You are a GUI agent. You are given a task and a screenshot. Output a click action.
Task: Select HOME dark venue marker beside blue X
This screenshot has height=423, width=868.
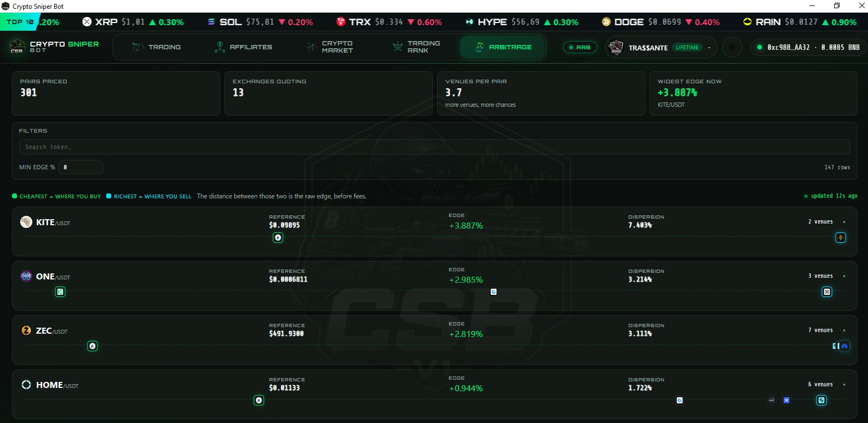(772, 401)
